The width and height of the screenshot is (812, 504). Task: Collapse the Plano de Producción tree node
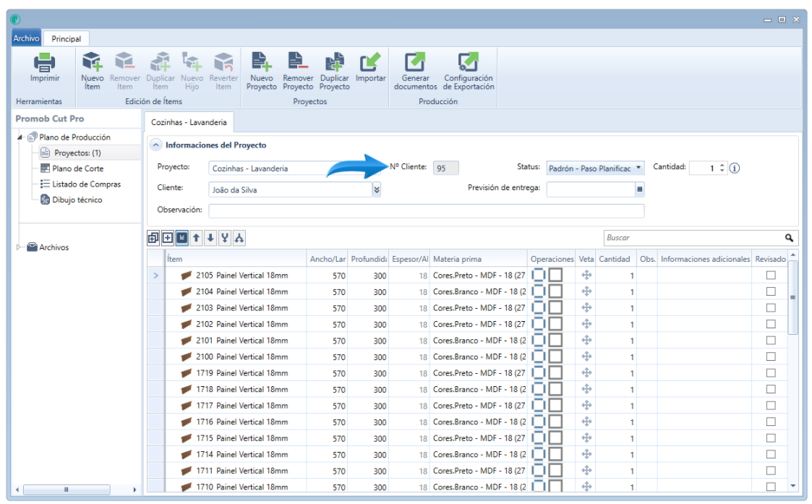coord(20,137)
